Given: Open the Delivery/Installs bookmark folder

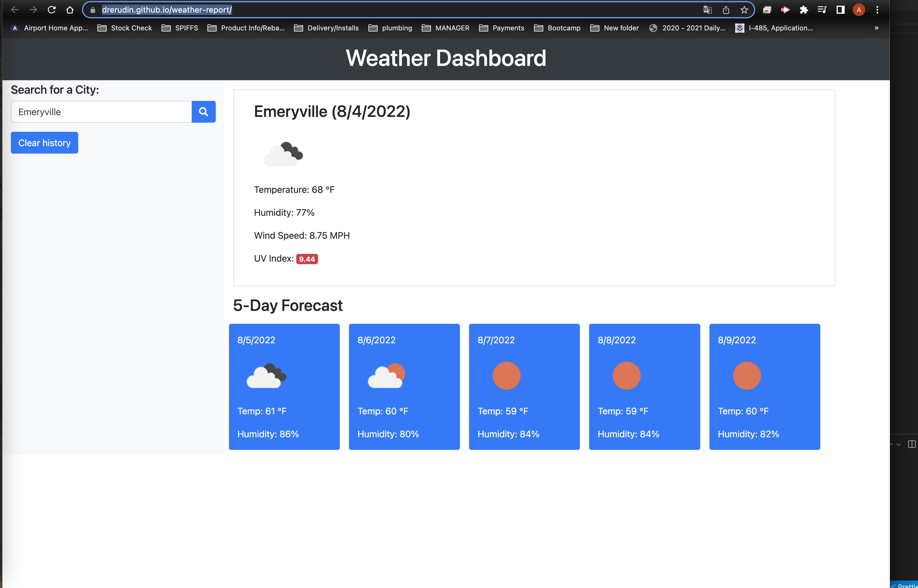Looking at the screenshot, I should click(x=326, y=28).
